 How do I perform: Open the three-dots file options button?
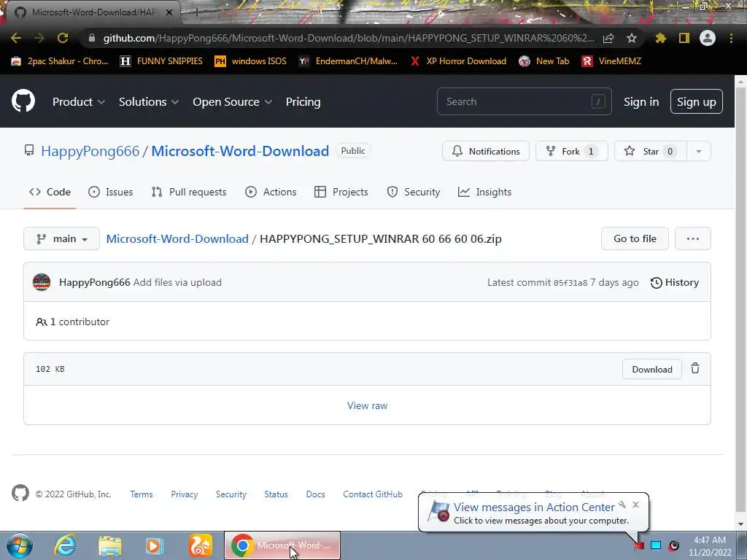(693, 238)
